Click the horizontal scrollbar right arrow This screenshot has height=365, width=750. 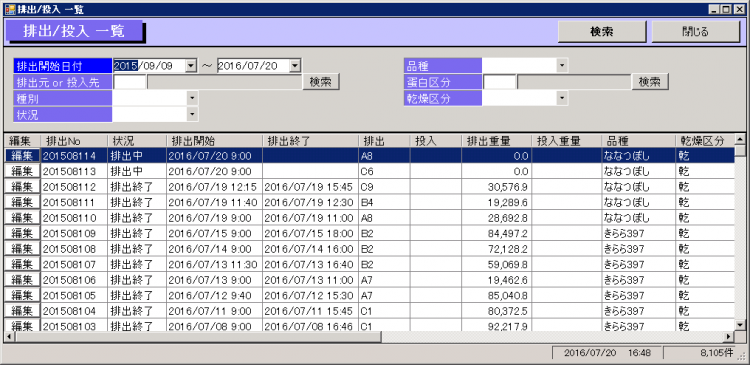coord(729,336)
